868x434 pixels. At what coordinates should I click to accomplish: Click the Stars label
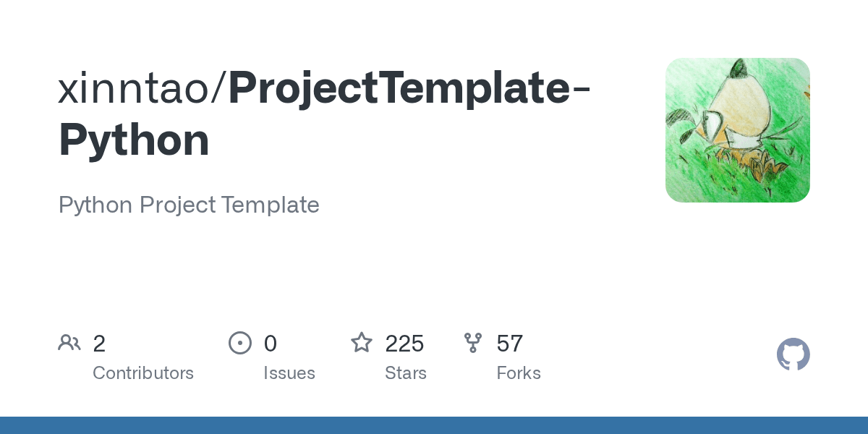click(406, 373)
